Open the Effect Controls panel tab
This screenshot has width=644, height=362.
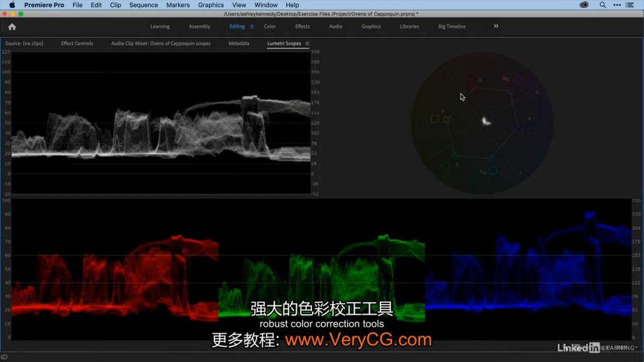[77, 43]
